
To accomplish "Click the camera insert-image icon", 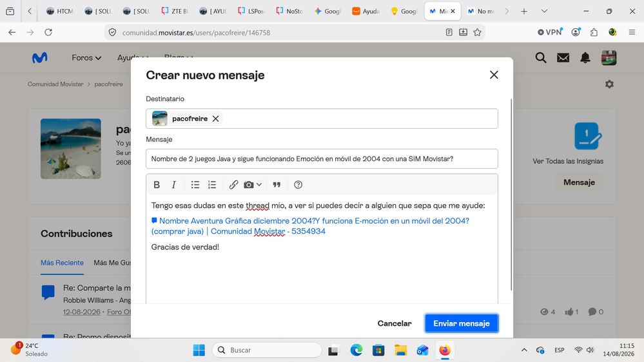I will (x=248, y=185).
